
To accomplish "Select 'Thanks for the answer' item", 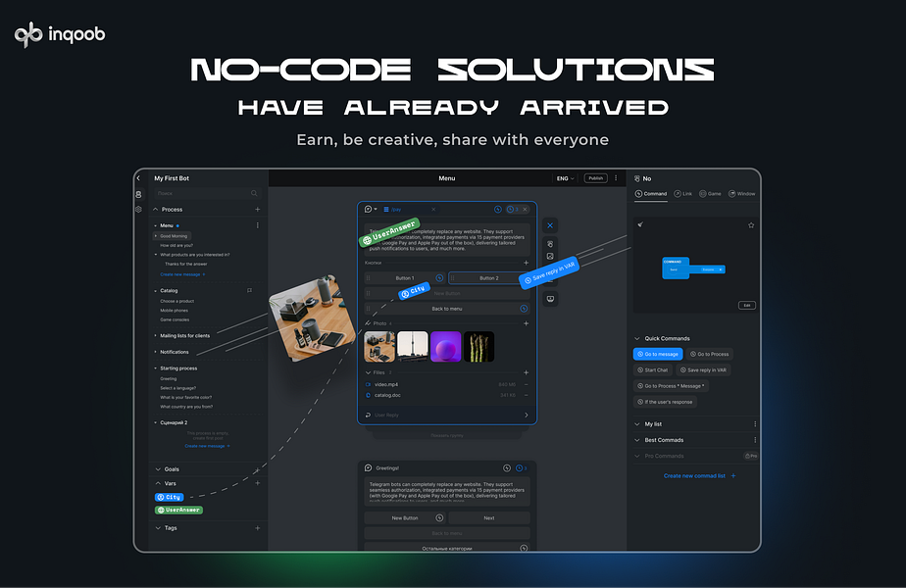I will [185, 264].
